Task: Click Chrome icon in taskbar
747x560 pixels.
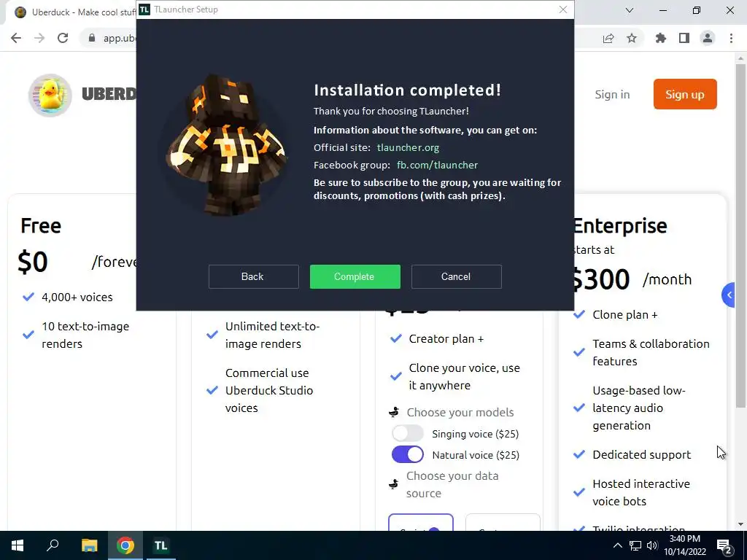Action: [125, 545]
